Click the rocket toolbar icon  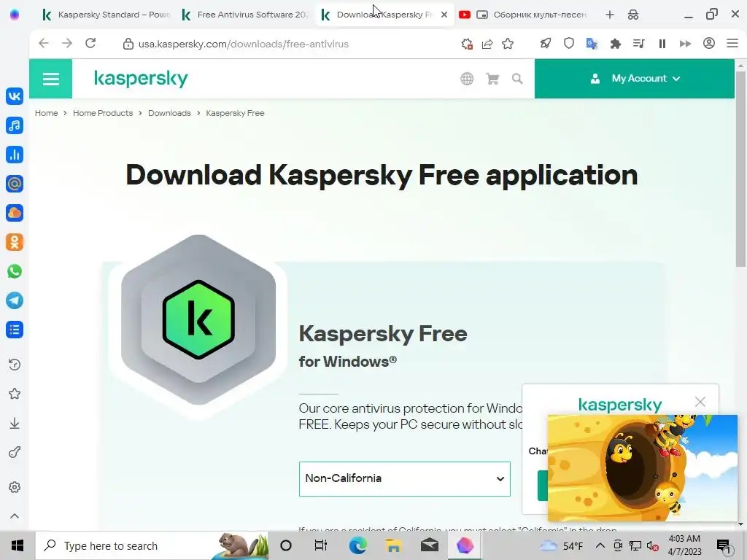tap(546, 44)
